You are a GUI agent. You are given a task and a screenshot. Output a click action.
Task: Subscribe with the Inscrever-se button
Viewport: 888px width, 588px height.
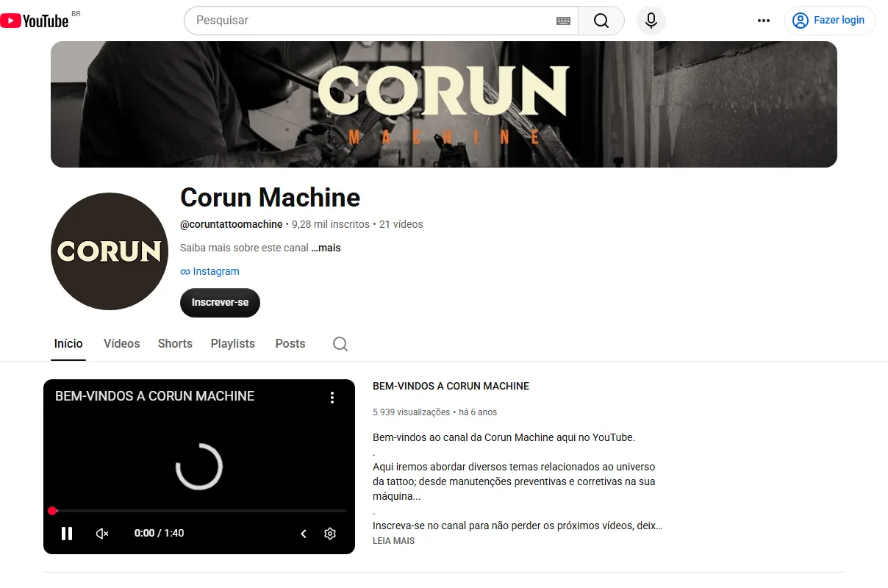tap(220, 303)
